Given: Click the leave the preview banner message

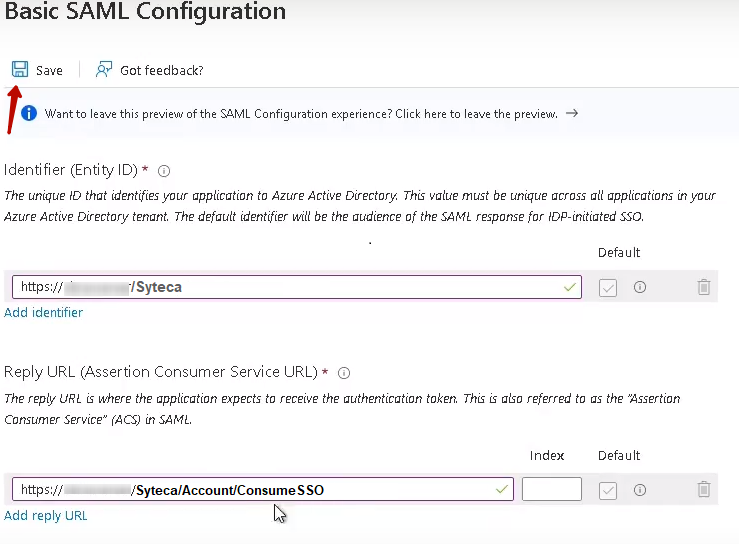Looking at the screenshot, I should coord(301,114).
